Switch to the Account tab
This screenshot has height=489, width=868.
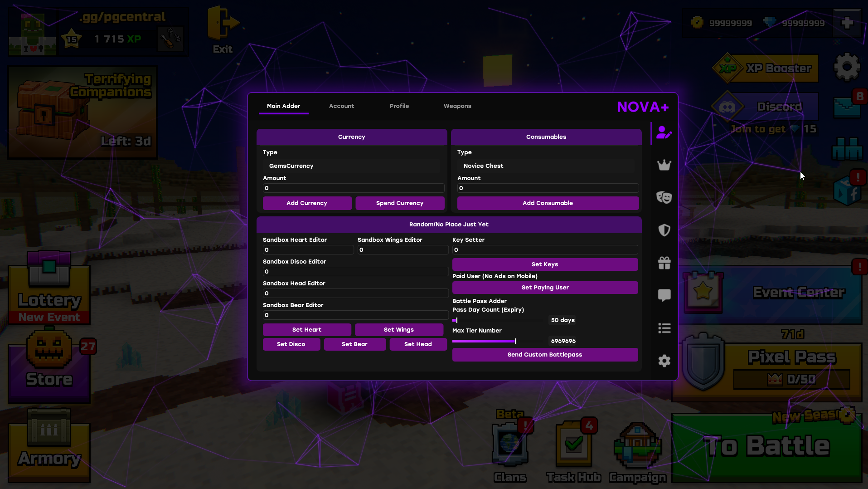pos(341,106)
